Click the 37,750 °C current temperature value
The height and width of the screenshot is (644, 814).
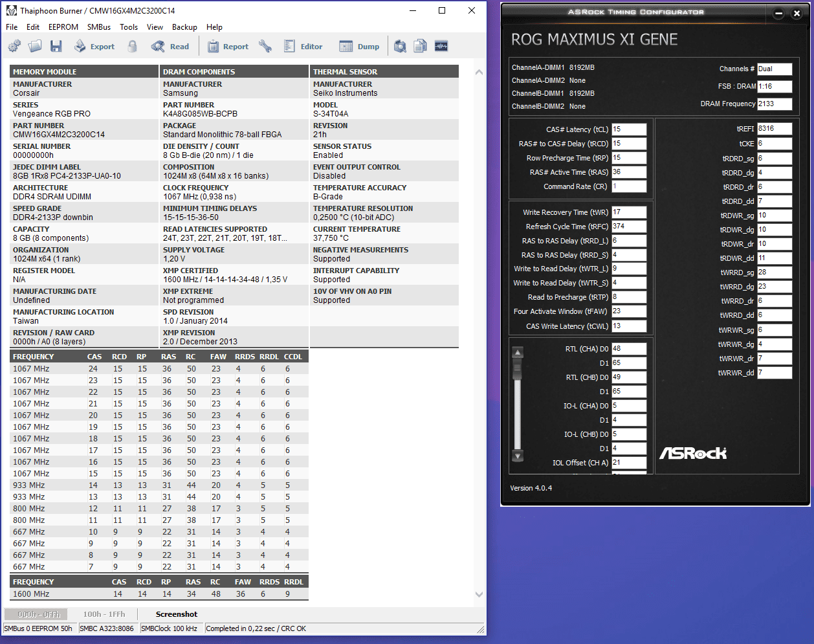click(x=331, y=238)
